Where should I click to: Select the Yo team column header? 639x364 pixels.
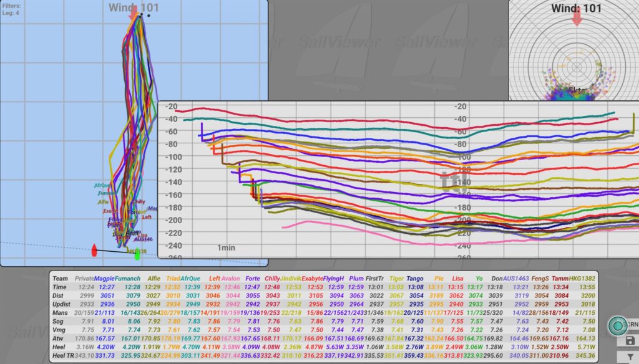click(479, 279)
